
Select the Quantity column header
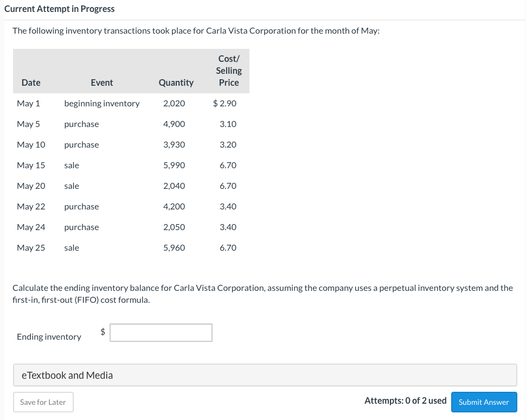click(x=176, y=82)
